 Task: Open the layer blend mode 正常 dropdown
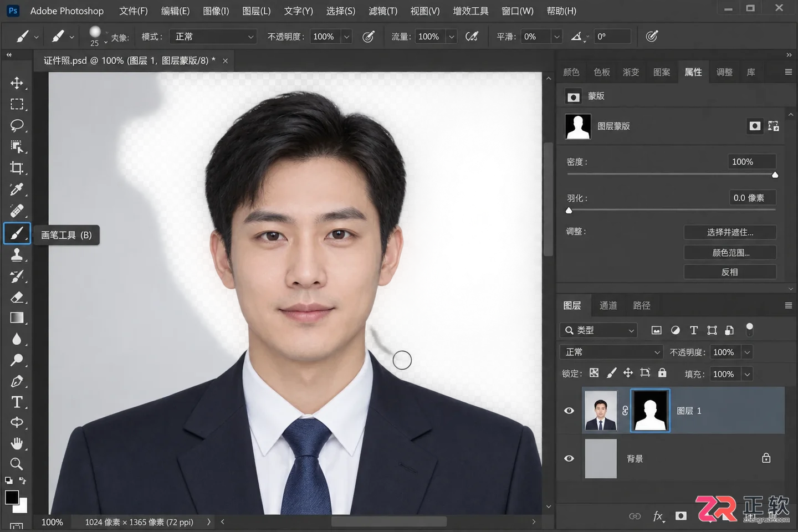point(611,352)
